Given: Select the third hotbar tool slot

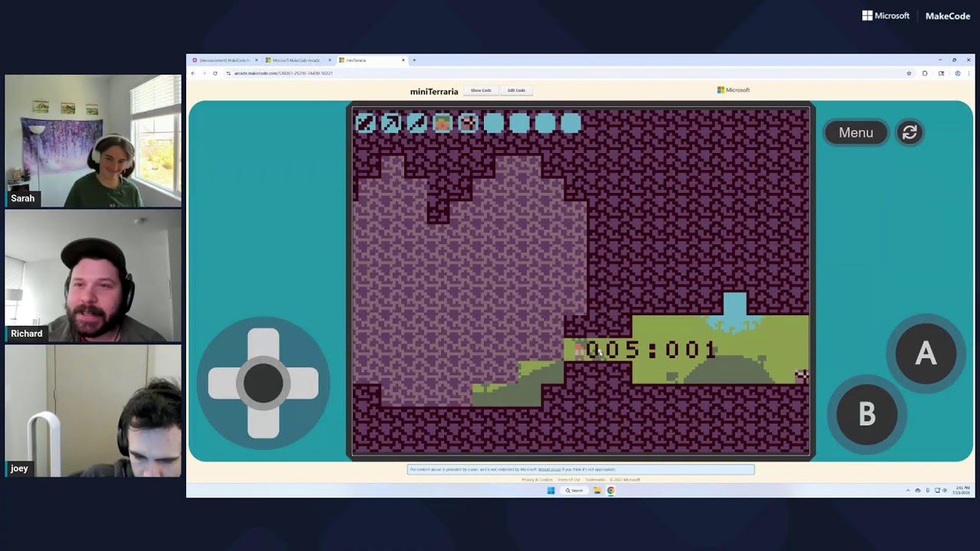Looking at the screenshot, I should (x=417, y=122).
